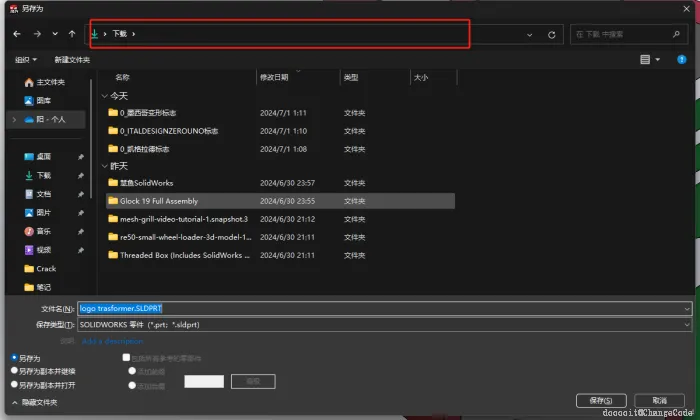Image resolution: width=700 pixels, height=420 pixels.
Task: Open 桌面 in quick access
Action: coord(38,157)
